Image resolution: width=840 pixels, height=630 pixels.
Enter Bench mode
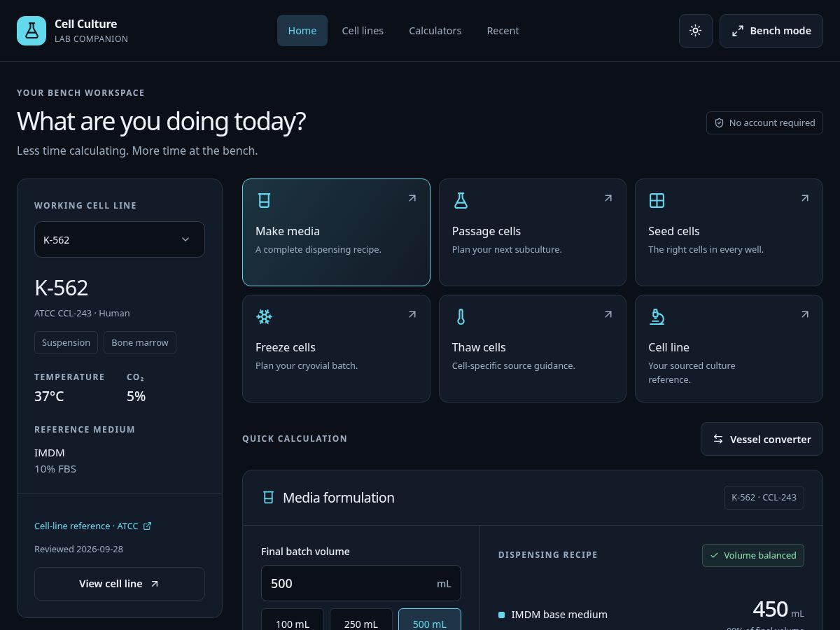point(771,31)
